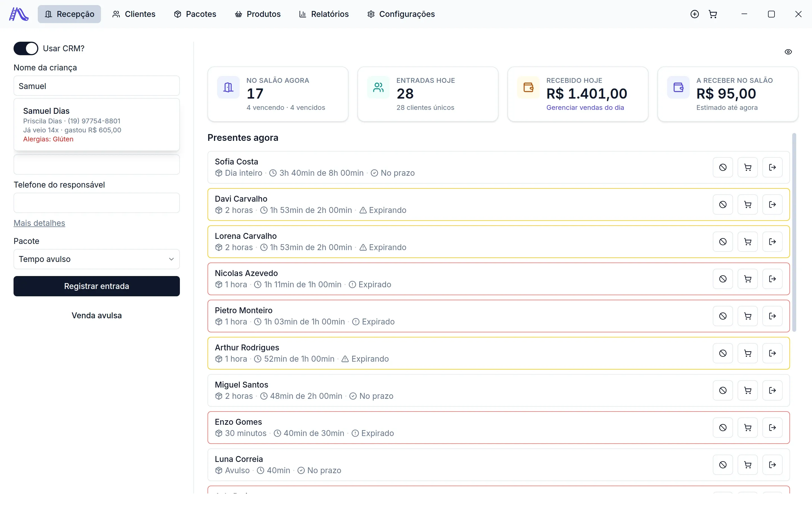Open the Pacote dropdown showing Tempo avulso

[x=97, y=259]
